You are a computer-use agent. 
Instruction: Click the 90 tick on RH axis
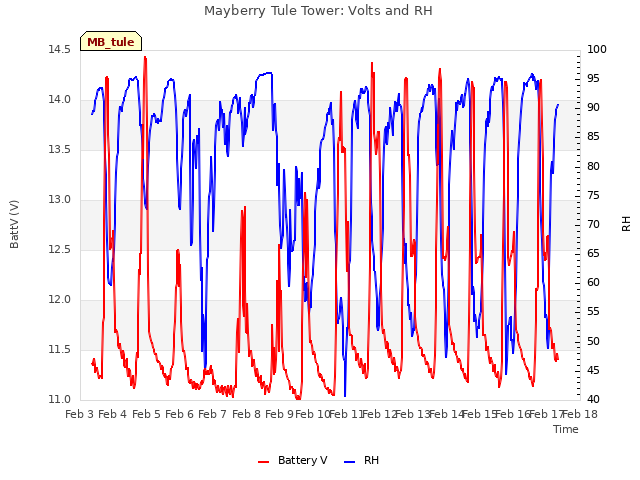(593, 108)
